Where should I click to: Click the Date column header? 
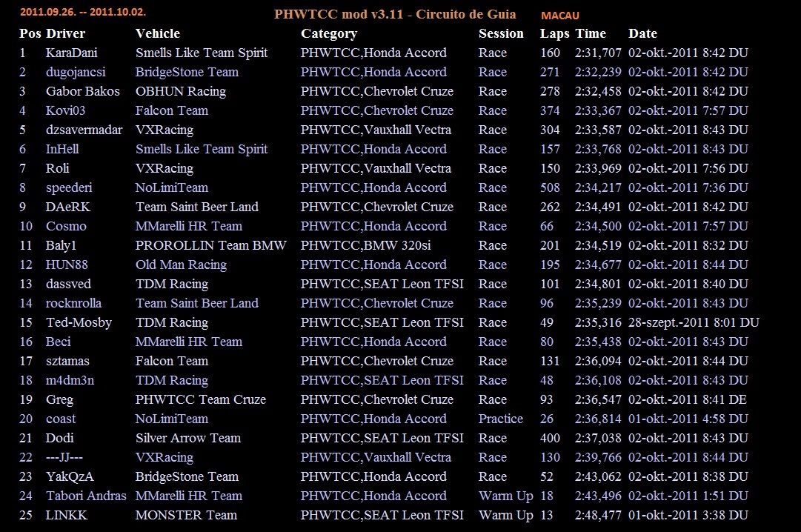pos(642,34)
